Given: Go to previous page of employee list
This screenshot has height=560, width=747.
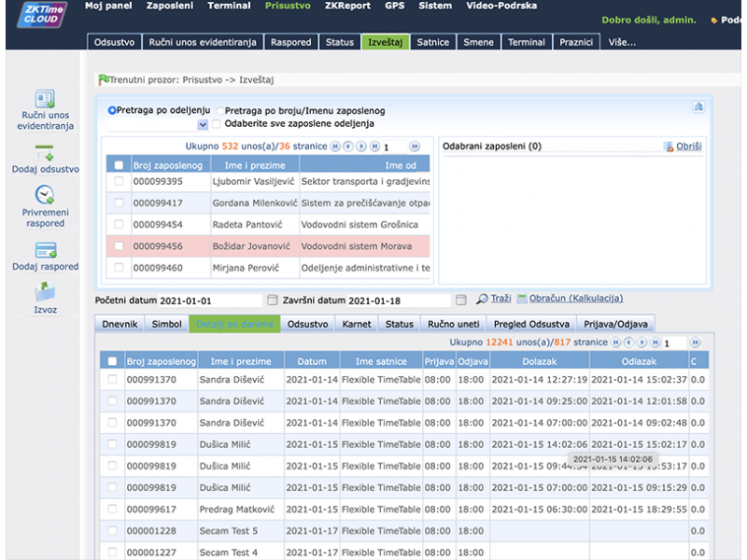Looking at the screenshot, I should pyautogui.click(x=348, y=147).
